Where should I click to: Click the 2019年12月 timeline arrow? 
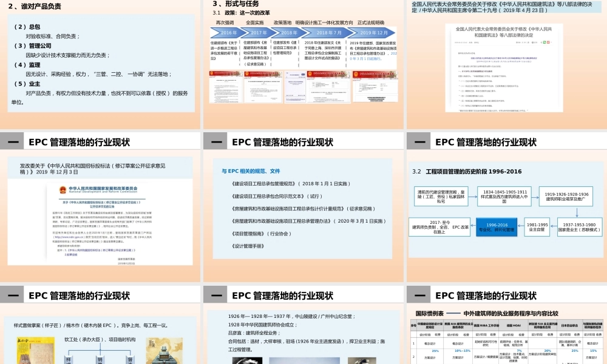(x=373, y=33)
